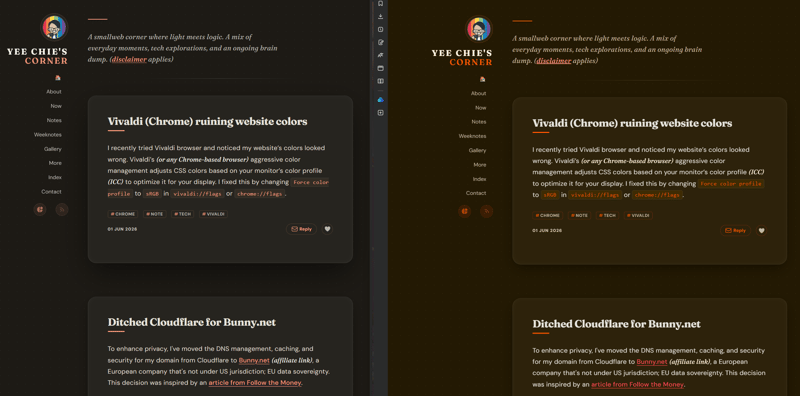Click 'YEE CHIE'S CORNER' site title, left page
Viewport: 800px width, 396px height.
point(37,56)
